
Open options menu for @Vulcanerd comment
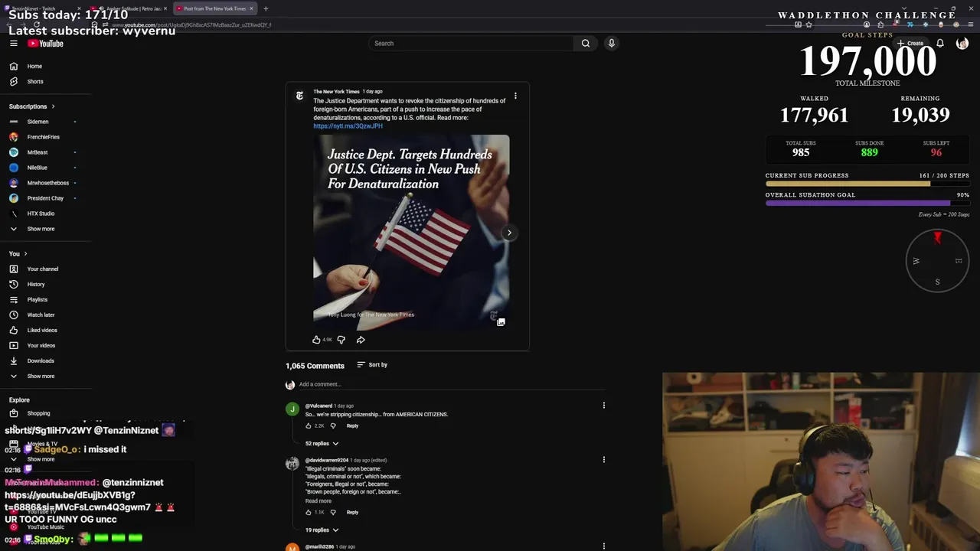point(603,406)
